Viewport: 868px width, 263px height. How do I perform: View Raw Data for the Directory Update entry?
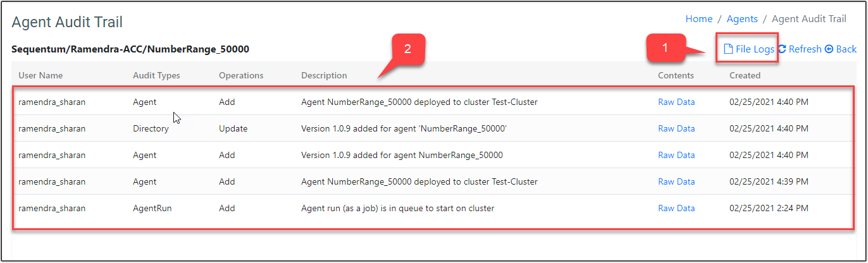point(676,128)
